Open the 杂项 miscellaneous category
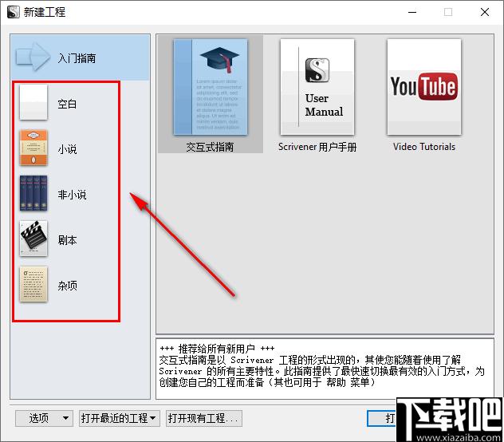The width and height of the screenshot is (504, 442). coord(80,284)
